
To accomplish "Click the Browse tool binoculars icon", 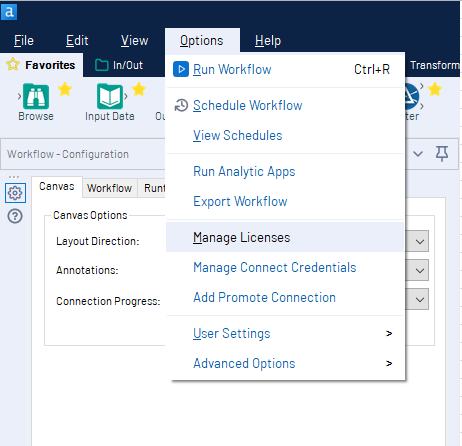I will point(36,97).
